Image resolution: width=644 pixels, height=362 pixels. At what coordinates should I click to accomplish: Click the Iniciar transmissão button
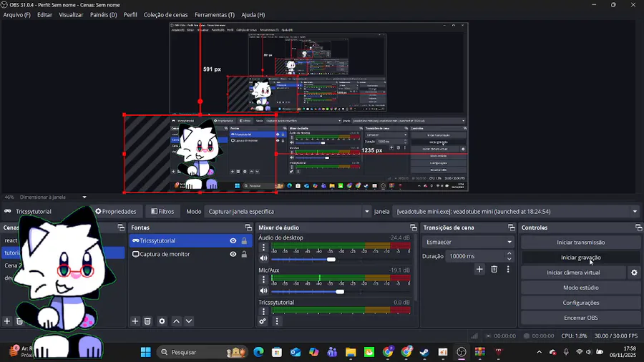(x=580, y=243)
